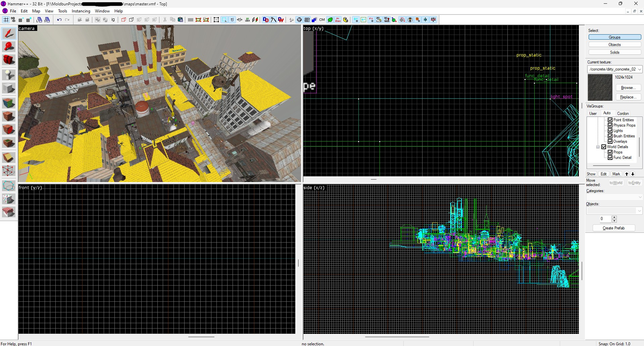
Task: Select the Apply Current Texture tool
Action: pos(9,116)
